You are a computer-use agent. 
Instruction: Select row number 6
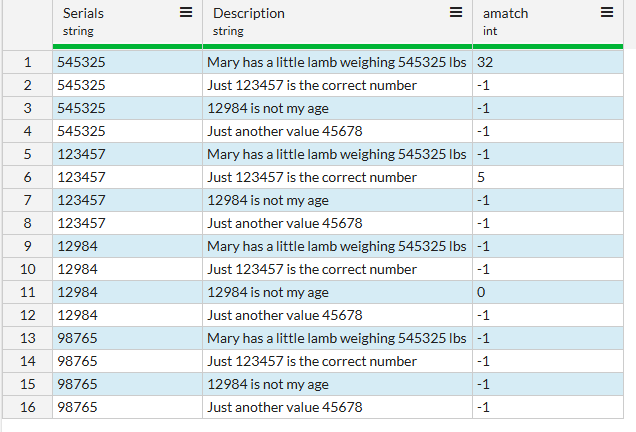coord(26,177)
